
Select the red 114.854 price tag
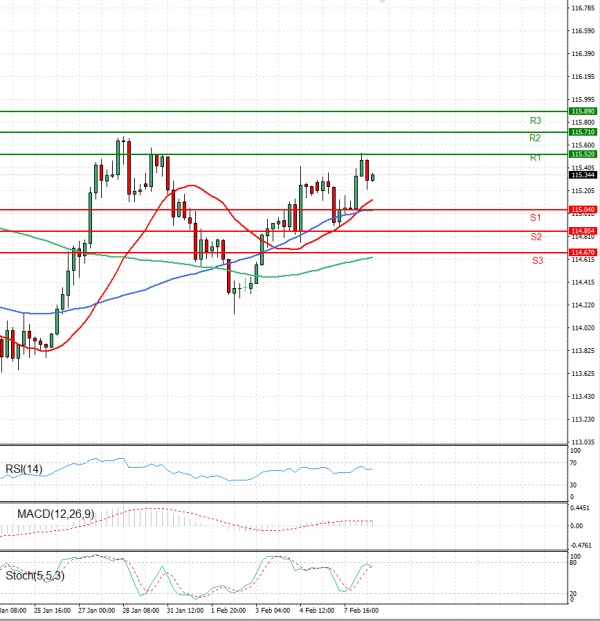(x=583, y=231)
